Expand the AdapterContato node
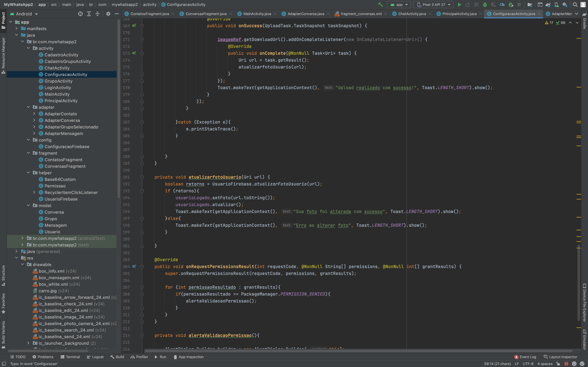This screenshot has height=367, width=588. pyautogui.click(x=34, y=114)
